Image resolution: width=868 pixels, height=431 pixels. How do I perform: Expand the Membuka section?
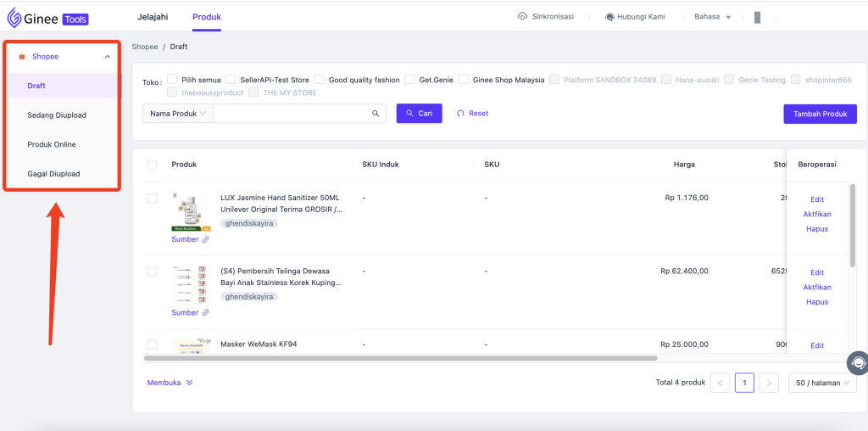click(x=170, y=383)
